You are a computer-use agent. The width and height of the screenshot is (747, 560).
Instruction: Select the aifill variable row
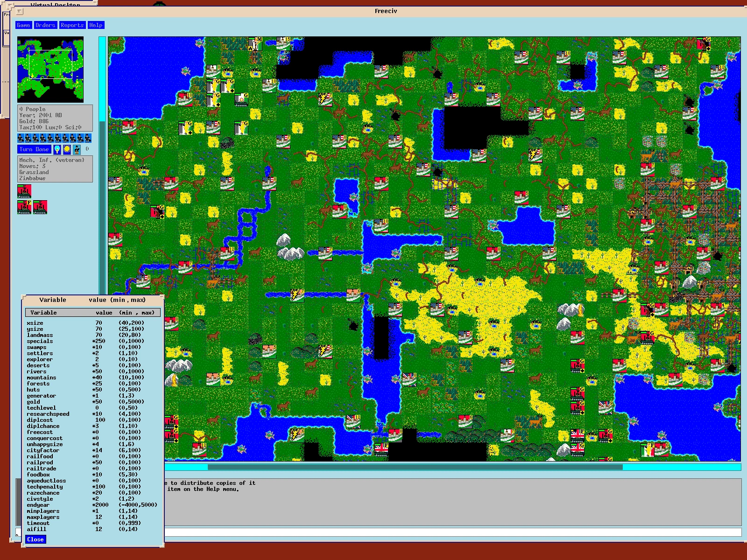92,529
